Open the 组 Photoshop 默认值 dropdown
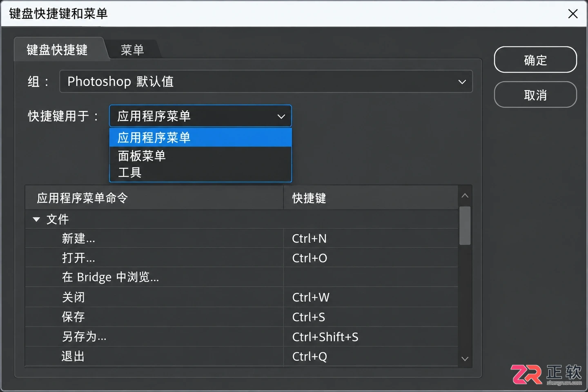Image resolution: width=588 pixels, height=392 pixels. (266, 81)
